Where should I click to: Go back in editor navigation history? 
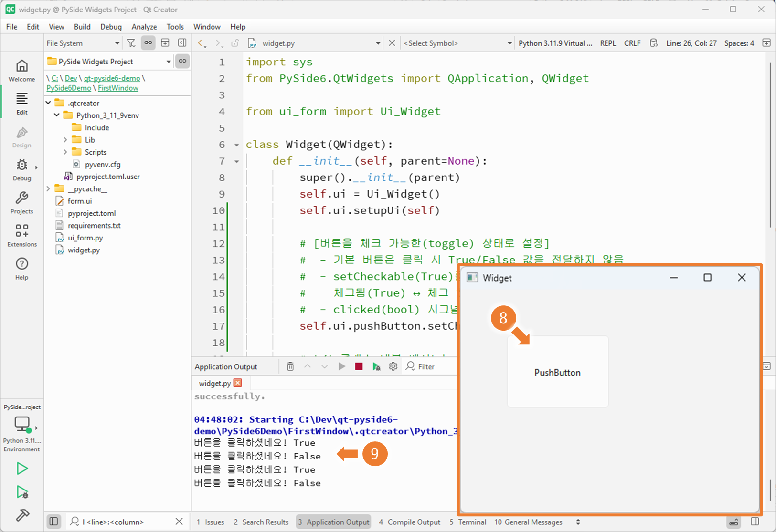[x=201, y=43]
